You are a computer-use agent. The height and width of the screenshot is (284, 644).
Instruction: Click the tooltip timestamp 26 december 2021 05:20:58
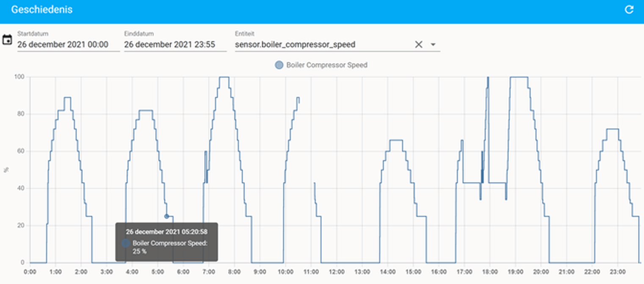pos(166,232)
